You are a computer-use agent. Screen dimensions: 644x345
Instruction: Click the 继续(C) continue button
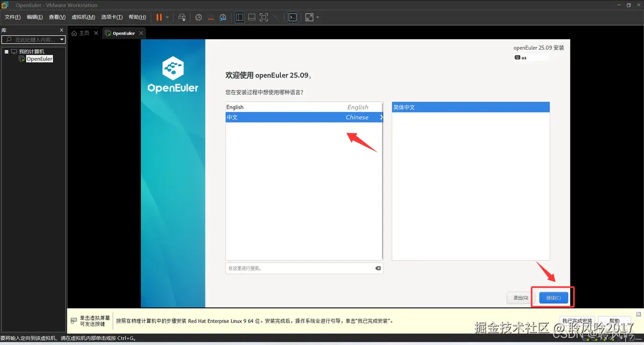pyautogui.click(x=552, y=297)
